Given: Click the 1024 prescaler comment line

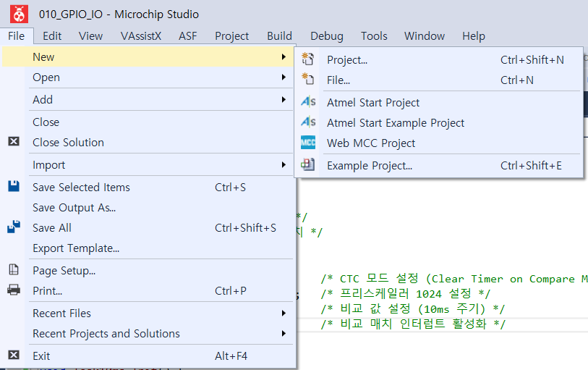Looking at the screenshot, I should [406, 293].
